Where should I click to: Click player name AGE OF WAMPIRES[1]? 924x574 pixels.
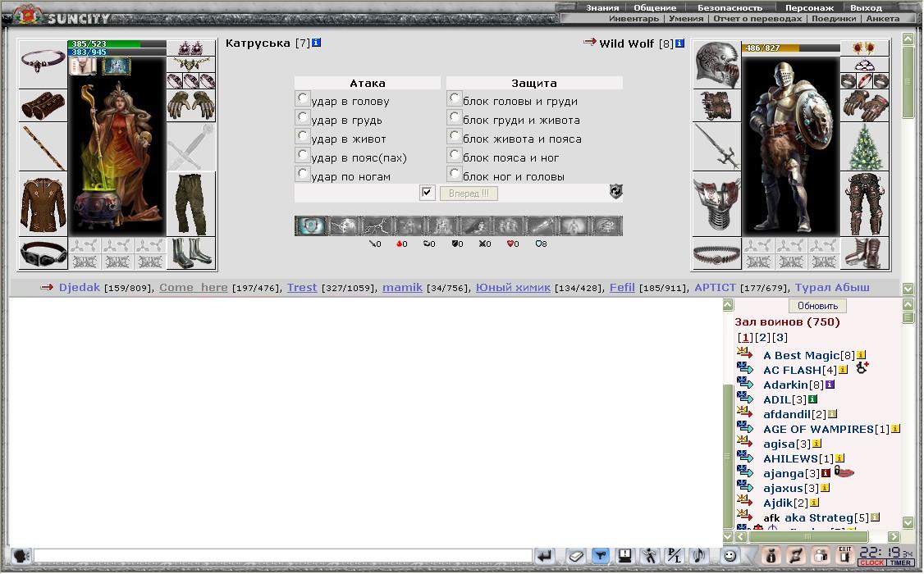click(x=826, y=429)
